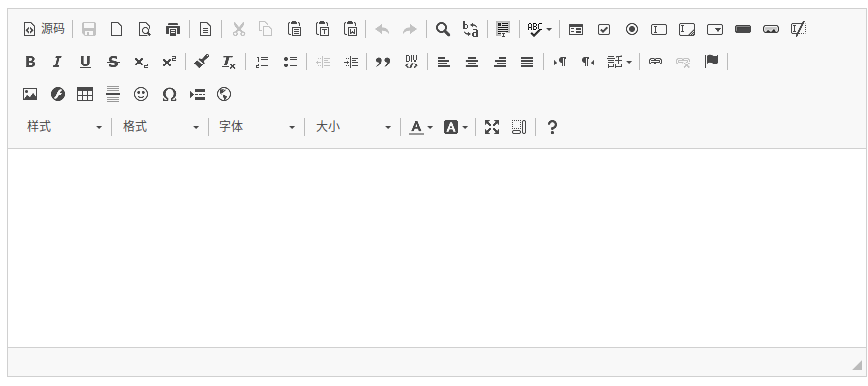Toggle bold formatting
Viewport: 868px width, 386px height.
pos(30,62)
